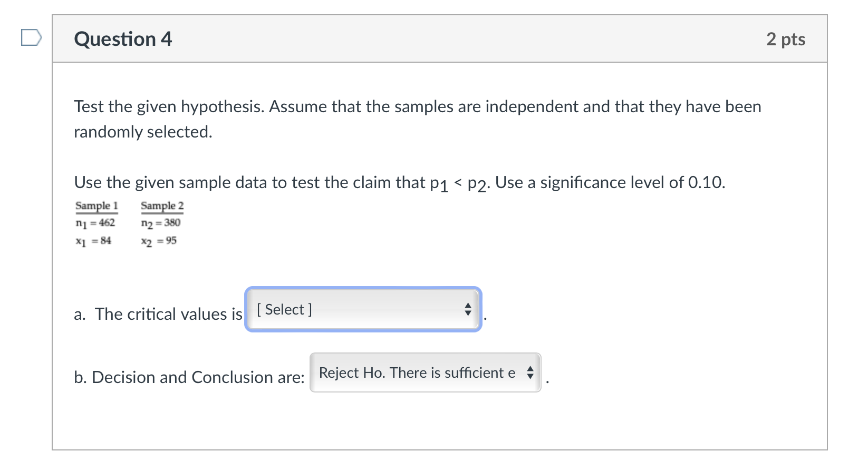
Task: Click the x1 = 84 value
Action: [93, 241]
